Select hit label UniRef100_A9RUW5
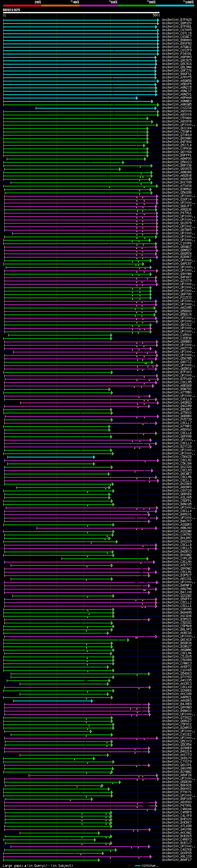 click(177, 104)
